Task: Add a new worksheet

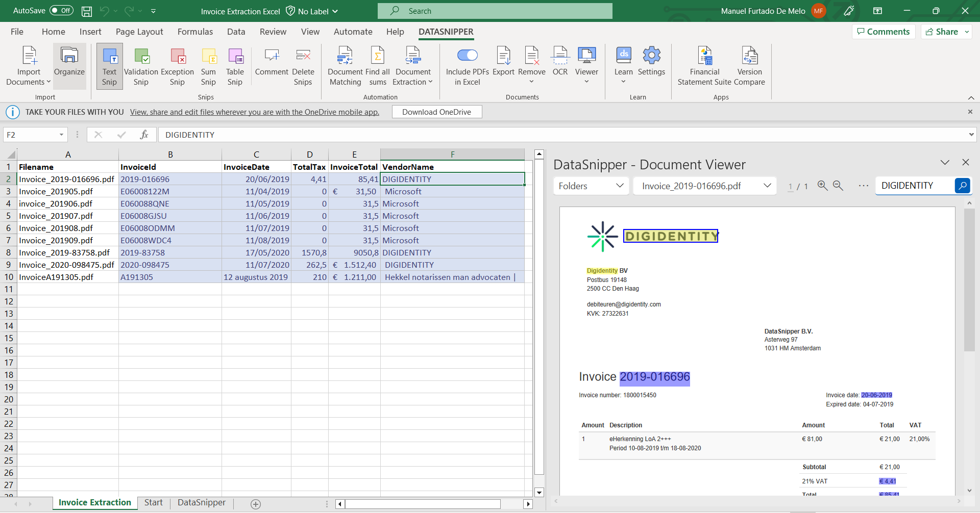Action: (256, 504)
